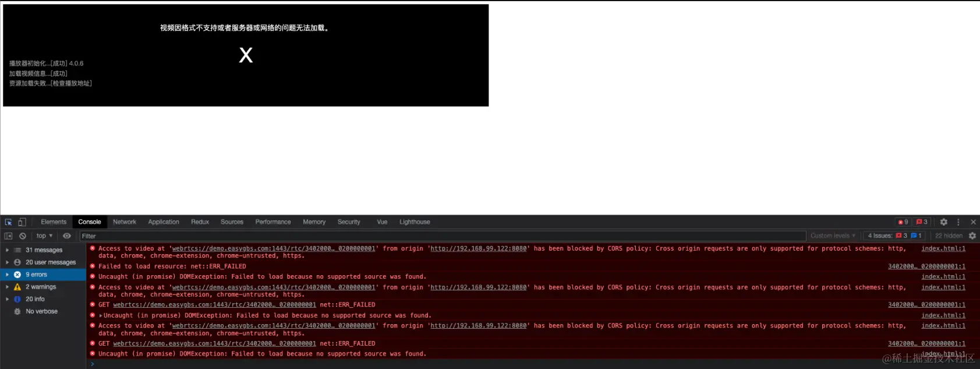Select the No verbose sidebar entry

pyautogui.click(x=43, y=311)
